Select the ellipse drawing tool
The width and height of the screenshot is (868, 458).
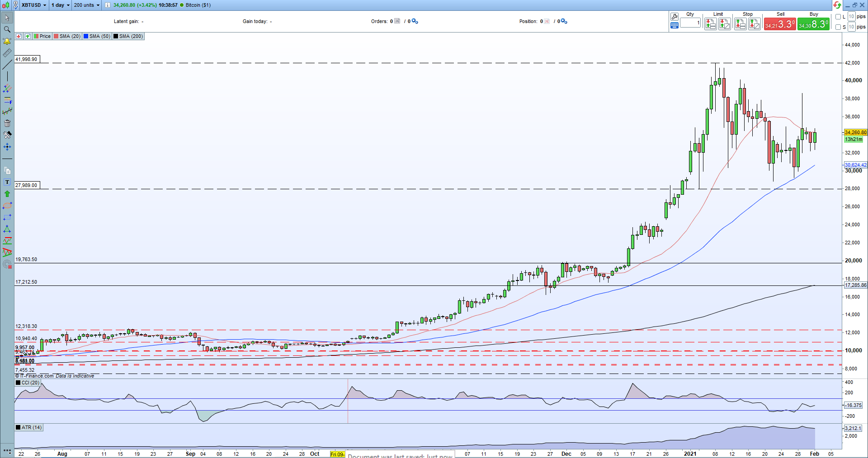pyautogui.click(x=7, y=206)
